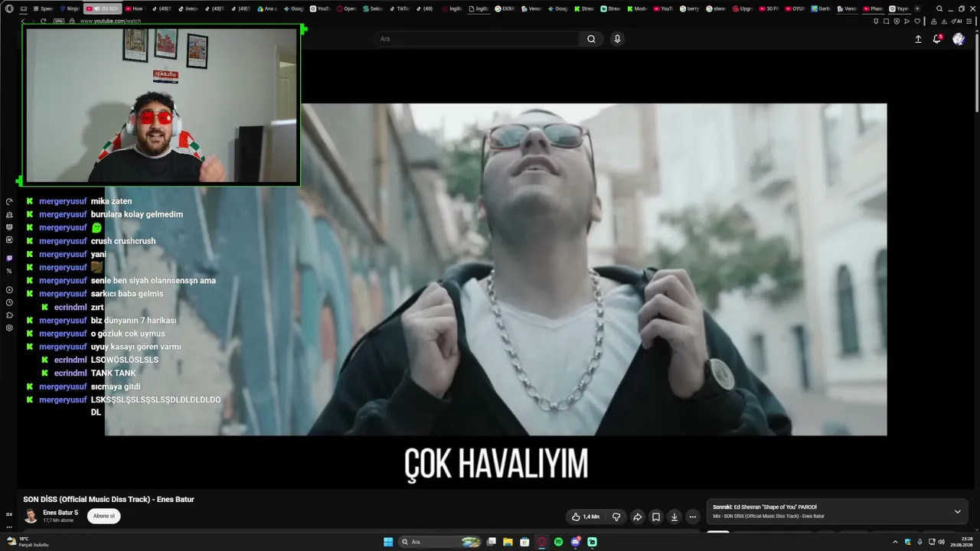Screen dimensions: 980x551
Task: Search open tabs with the magnifier icon
Action: click(939, 8)
